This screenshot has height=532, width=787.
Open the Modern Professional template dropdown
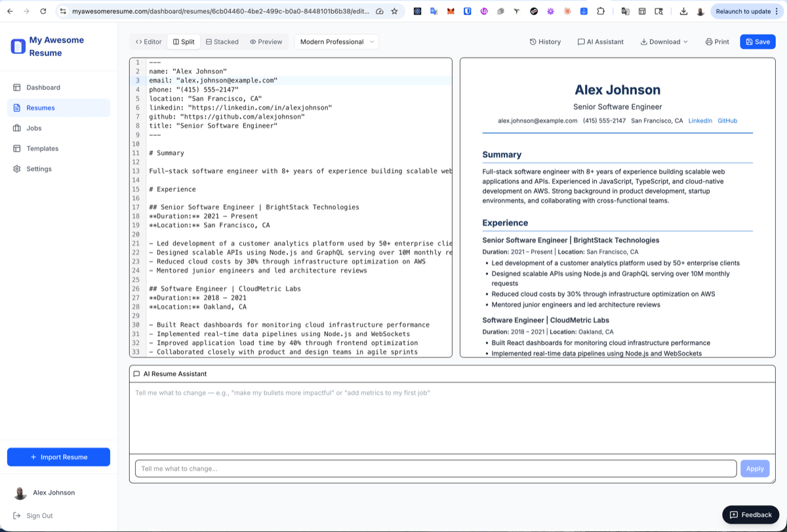point(336,41)
